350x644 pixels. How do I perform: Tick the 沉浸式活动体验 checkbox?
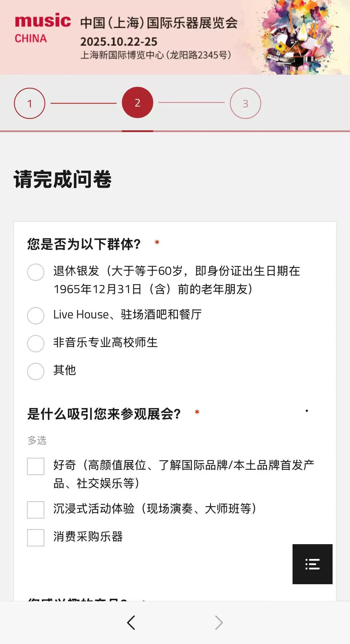(36, 510)
